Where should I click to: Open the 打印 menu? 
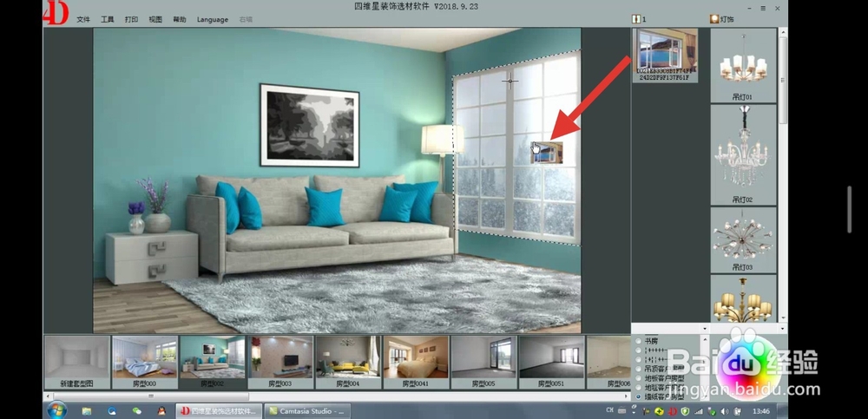pos(131,19)
